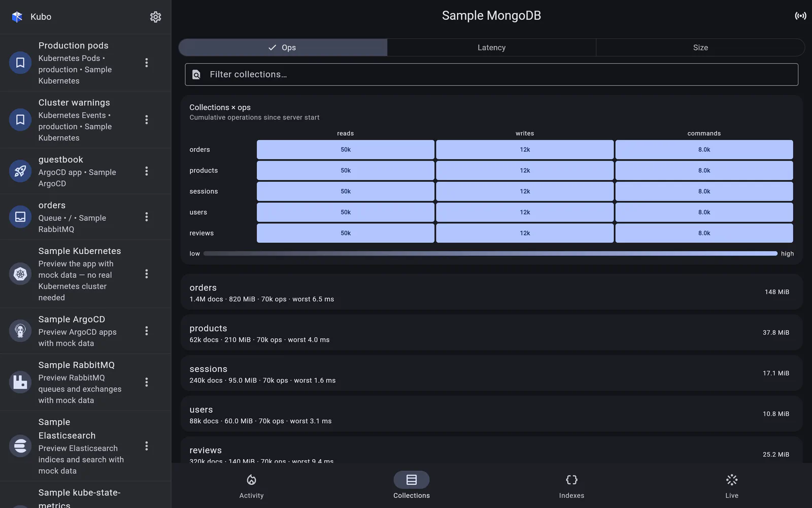Open the reviews collection card

pyautogui.click(x=491, y=450)
